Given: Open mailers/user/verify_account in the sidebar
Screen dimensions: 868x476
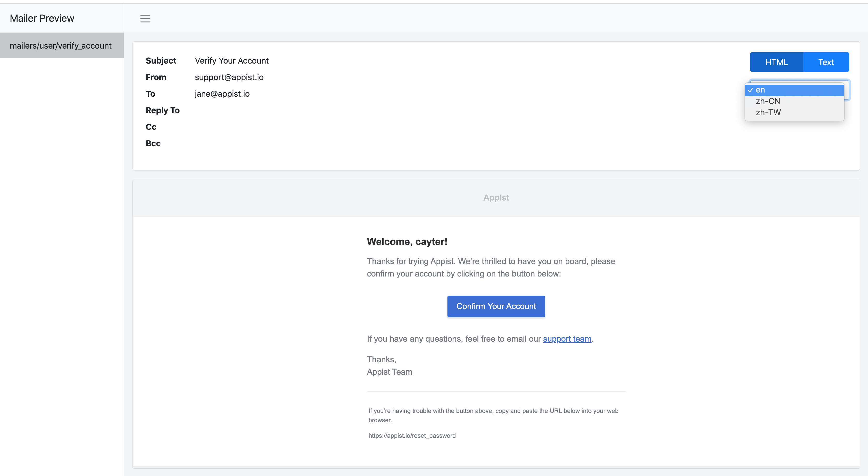Looking at the screenshot, I should point(61,45).
